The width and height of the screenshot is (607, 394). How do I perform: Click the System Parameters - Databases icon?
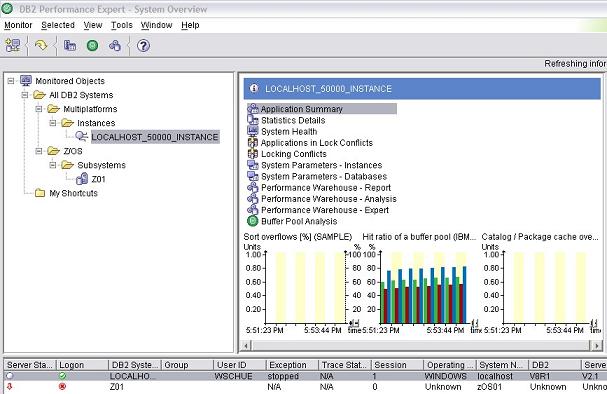[253, 176]
